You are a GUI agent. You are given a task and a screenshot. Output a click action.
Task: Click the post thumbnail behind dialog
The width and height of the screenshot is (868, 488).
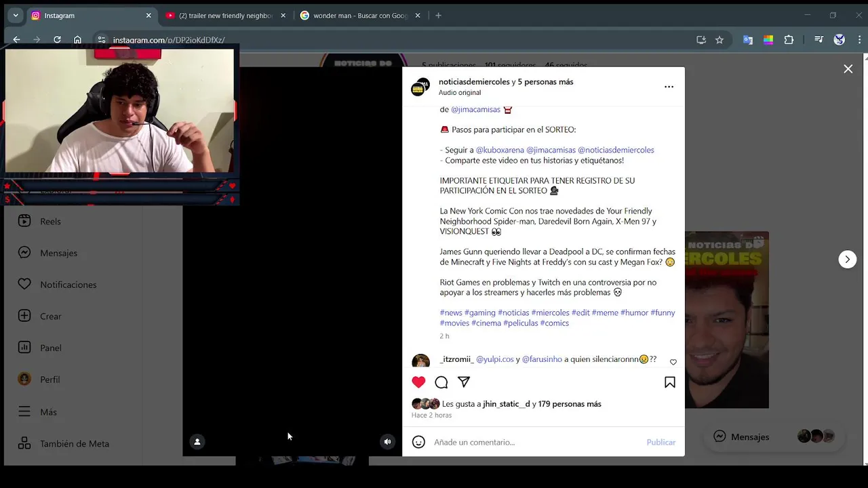click(x=726, y=320)
